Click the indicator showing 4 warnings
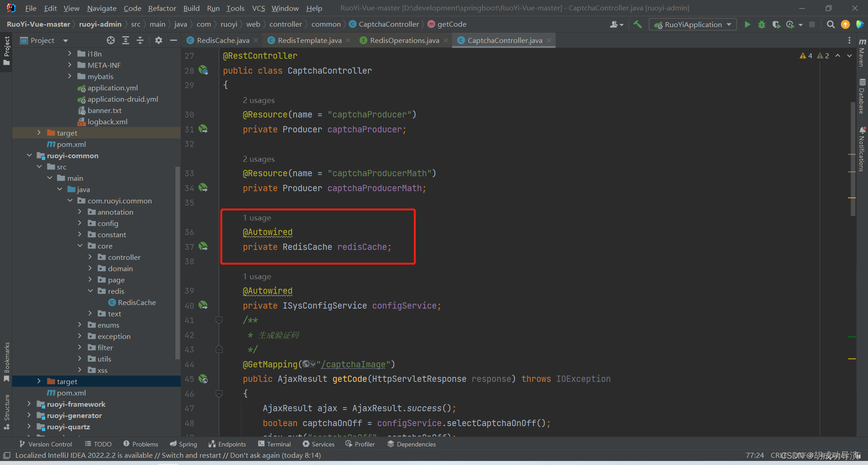The width and height of the screenshot is (868, 465). click(x=806, y=56)
